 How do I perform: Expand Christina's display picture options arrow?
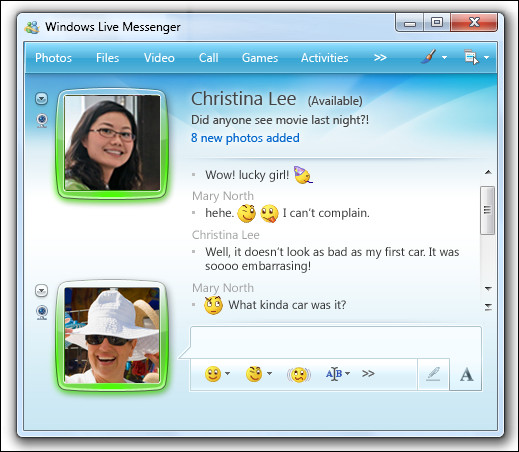coord(42,99)
